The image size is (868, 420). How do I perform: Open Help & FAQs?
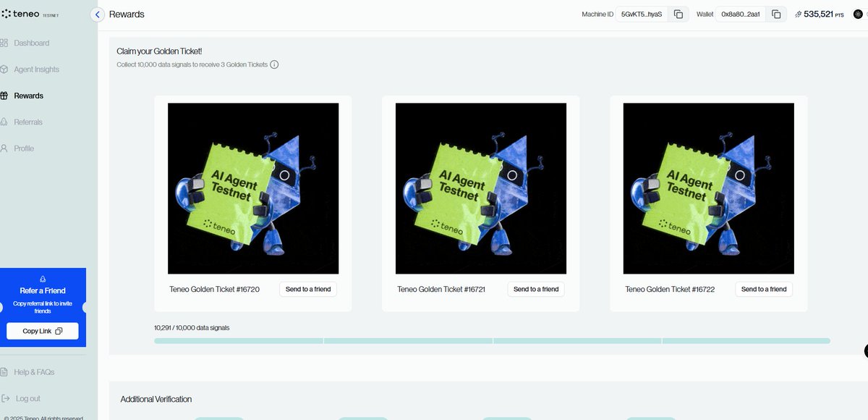34,372
